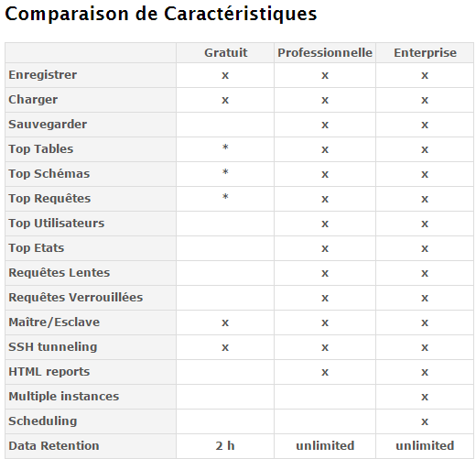Select the Enregistrer row label
The image size is (476, 459).
pos(43,75)
